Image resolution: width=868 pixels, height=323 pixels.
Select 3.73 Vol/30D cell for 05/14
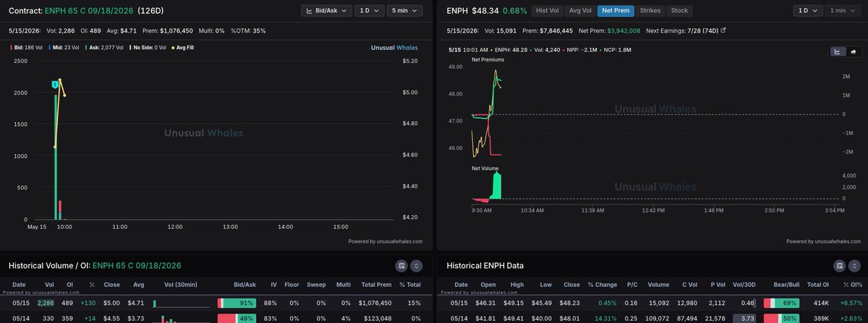(745, 318)
